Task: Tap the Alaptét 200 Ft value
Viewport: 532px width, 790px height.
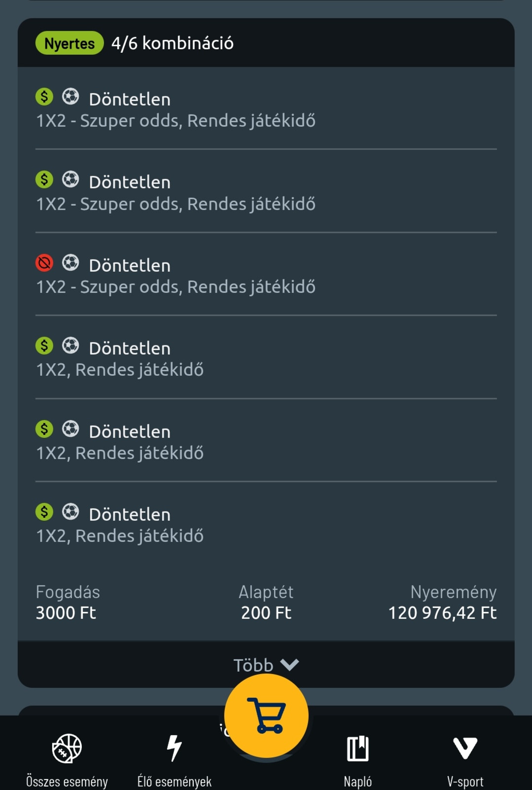Action: click(x=266, y=613)
